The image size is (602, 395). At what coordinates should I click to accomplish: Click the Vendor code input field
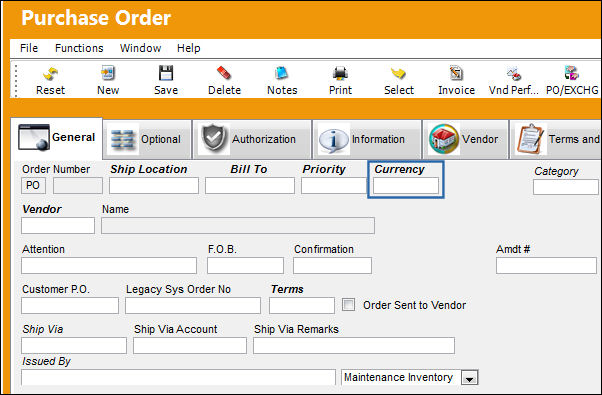pos(58,226)
